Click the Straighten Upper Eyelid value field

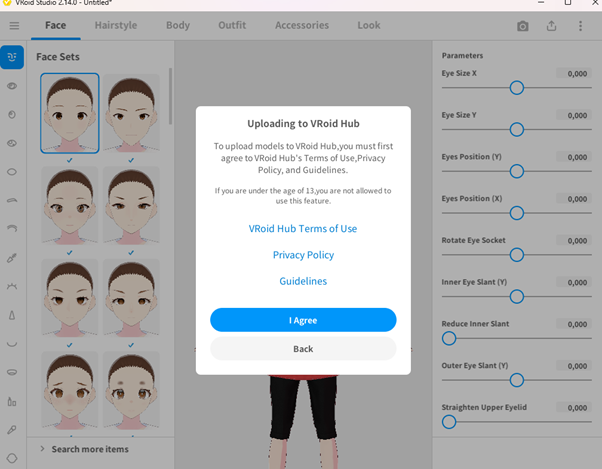pyautogui.click(x=574, y=408)
